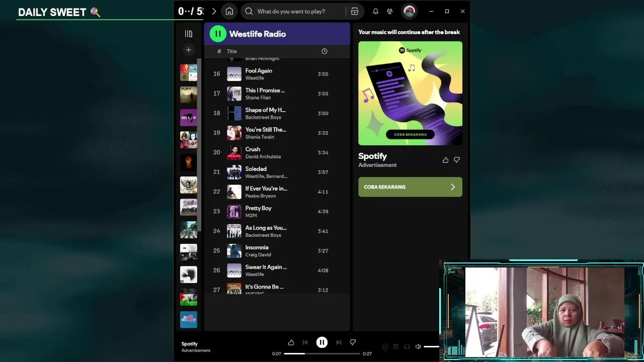Adjust the volume slider
This screenshot has width=644, height=362.
[x=431, y=346]
